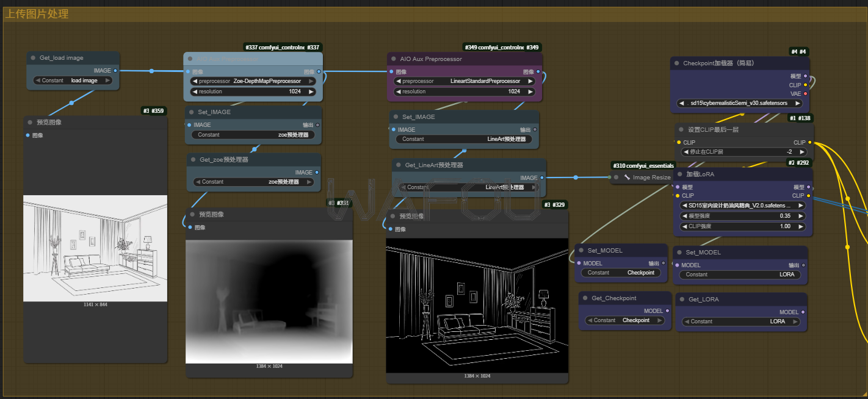Collapse the Get_load image node via its dot
The width and height of the screenshot is (868, 399).
pos(33,58)
